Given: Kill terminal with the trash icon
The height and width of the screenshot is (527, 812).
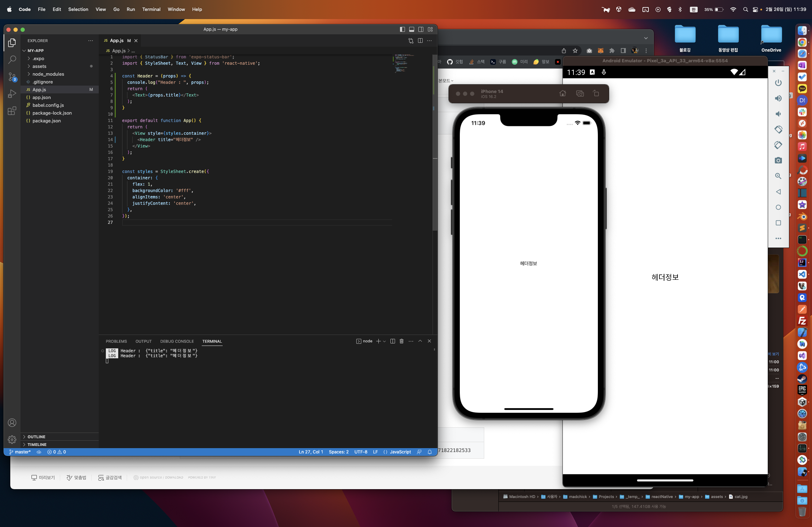Looking at the screenshot, I should tap(401, 341).
